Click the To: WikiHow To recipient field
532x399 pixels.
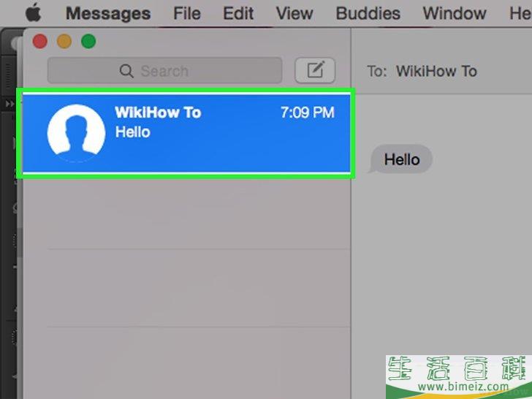(x=422, y=72)
